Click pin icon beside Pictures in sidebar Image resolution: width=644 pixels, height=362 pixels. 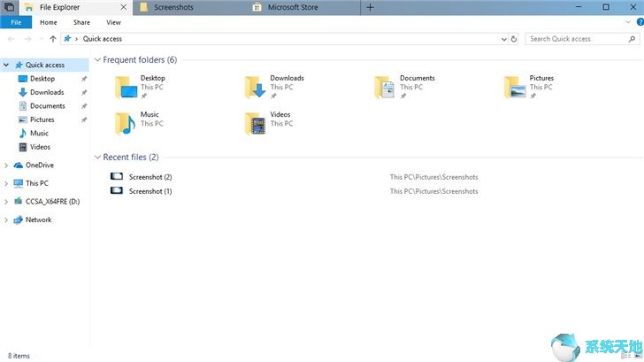(x=84, y=119)
